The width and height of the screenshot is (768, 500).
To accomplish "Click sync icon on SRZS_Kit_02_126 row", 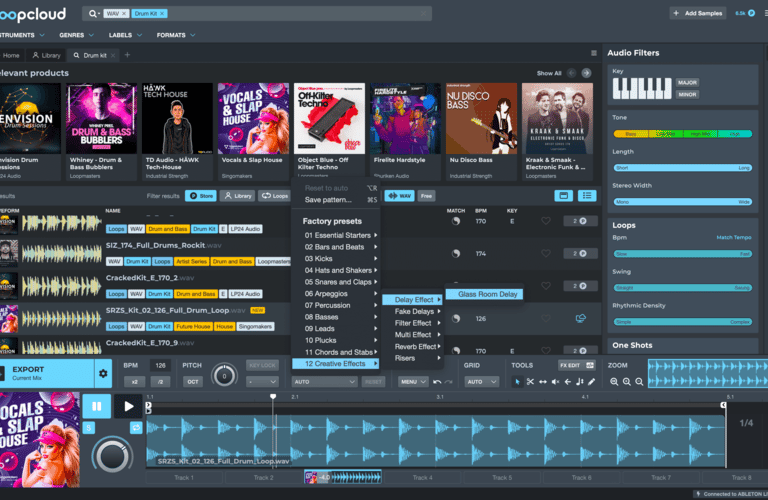I will (x=580, y=319).
